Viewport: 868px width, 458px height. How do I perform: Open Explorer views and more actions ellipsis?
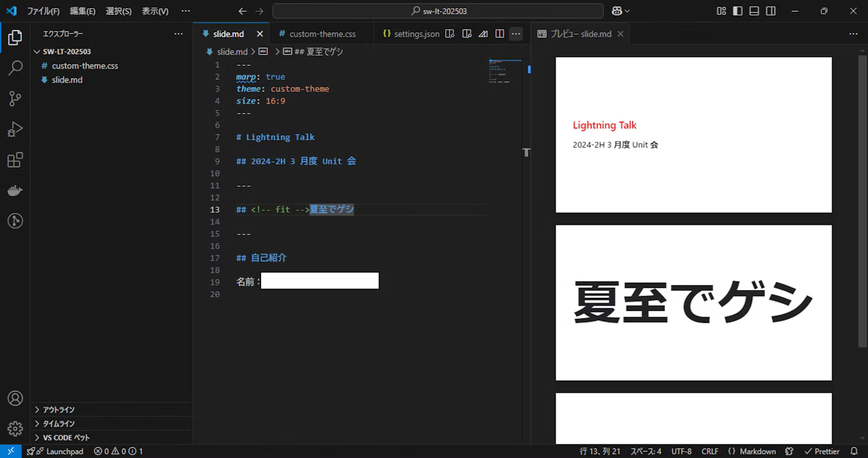[x=179, y=34]
